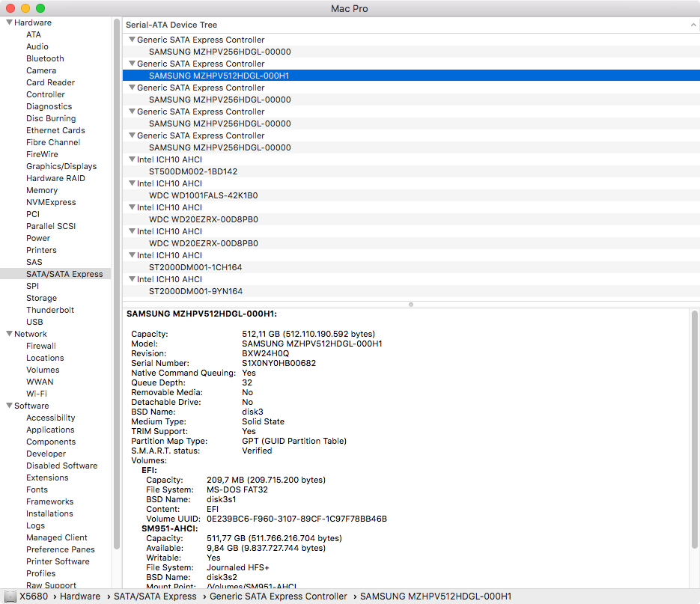The width and height of the screenshot is (700, 604).
Task: Open Memory information
Action: tap(42, 190)
